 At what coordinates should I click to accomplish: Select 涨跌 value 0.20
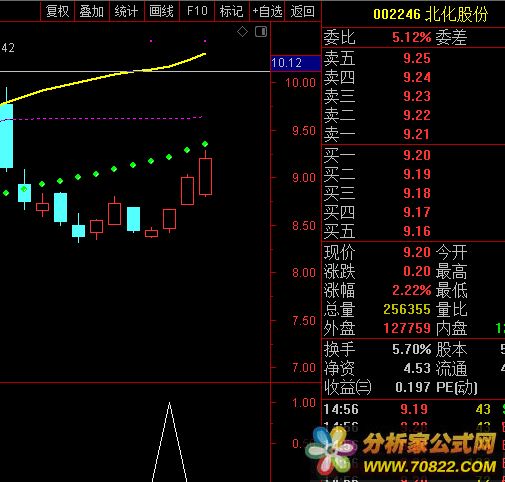[x=417, y=271]
